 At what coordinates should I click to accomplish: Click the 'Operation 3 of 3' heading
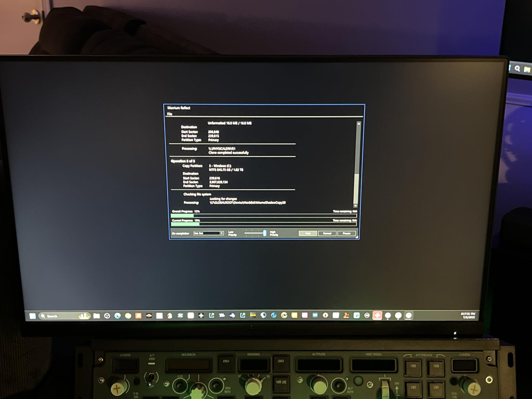point(183,161)
